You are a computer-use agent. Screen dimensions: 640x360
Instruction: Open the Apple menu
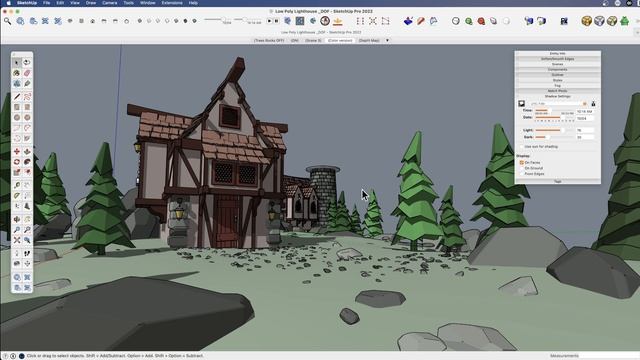[x=8, y=3]
